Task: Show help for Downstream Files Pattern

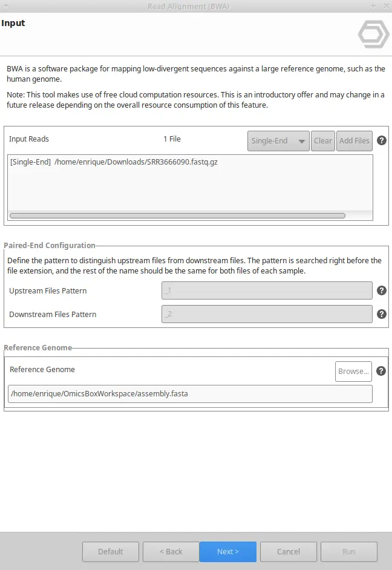Action: pyautogui.click(x=382, y=314)
